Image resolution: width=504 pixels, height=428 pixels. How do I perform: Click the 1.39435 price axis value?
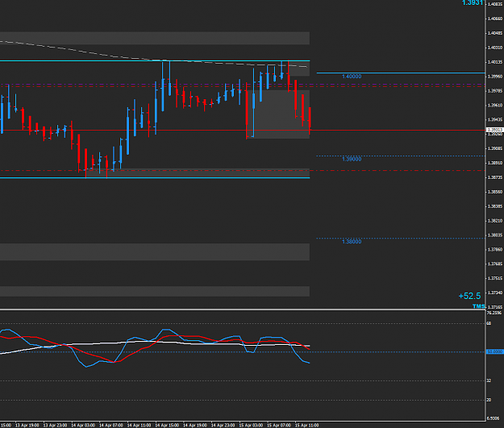(x=495, y=119)
